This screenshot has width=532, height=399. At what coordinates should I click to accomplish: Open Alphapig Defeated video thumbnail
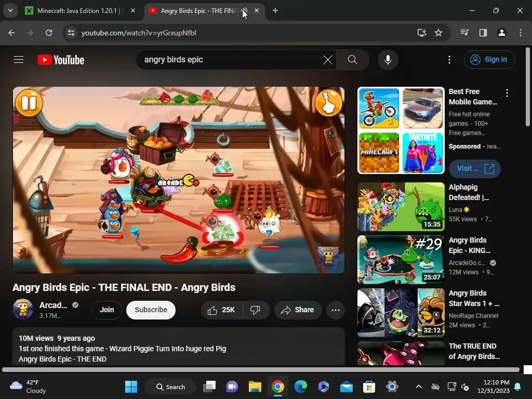pyautogui.click(x=401, y=207)
